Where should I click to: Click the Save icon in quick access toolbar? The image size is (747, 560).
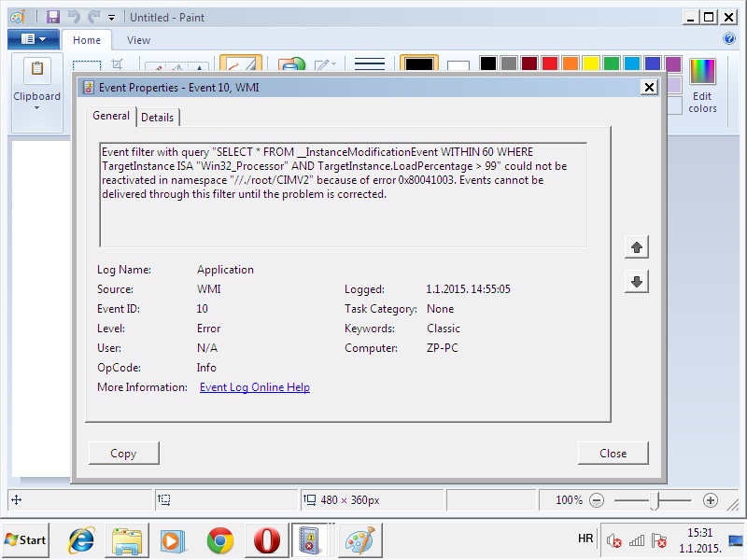pos(53,17)
